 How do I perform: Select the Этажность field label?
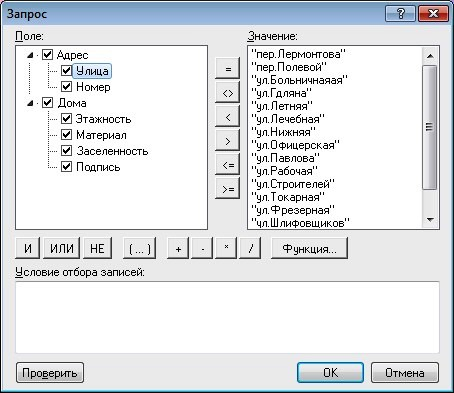(x=103, y=119)
